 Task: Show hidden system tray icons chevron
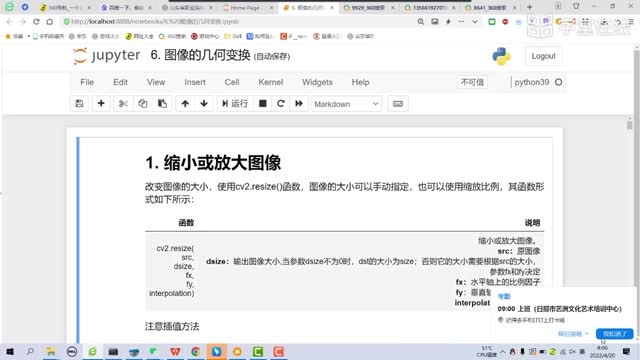502,351
